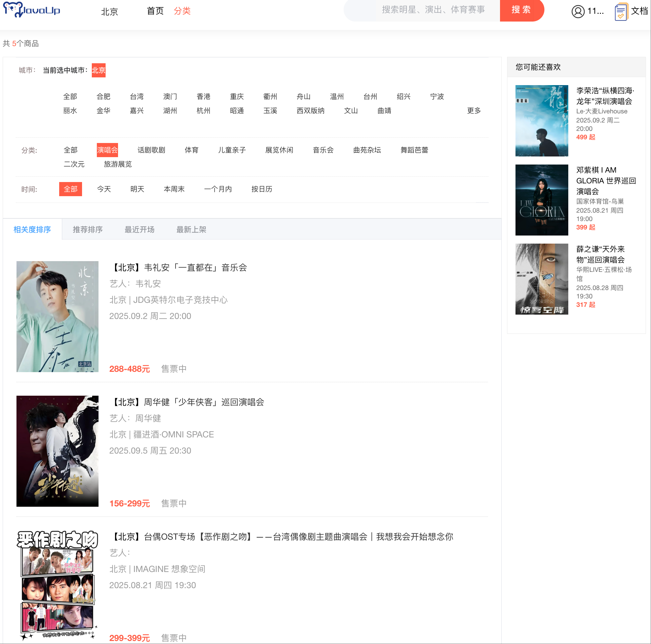Select the 体育 category filter
This screenshot has width=651, height=644.
(191, 150)
